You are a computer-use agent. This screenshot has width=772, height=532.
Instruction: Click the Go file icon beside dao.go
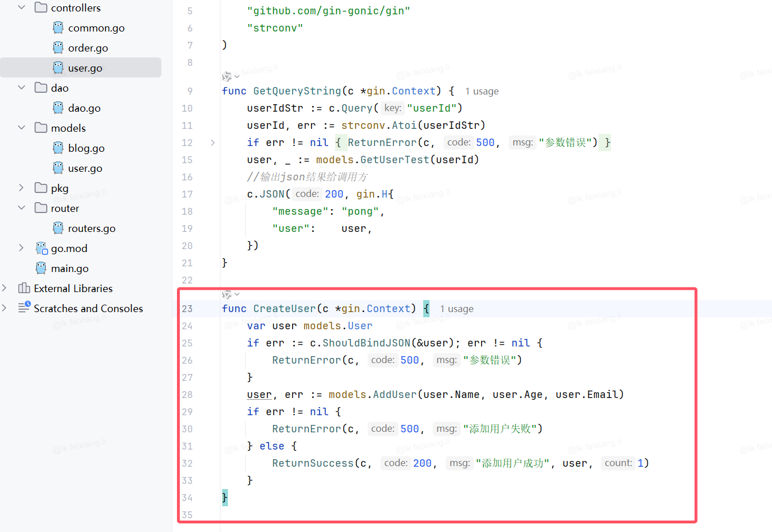58,108
